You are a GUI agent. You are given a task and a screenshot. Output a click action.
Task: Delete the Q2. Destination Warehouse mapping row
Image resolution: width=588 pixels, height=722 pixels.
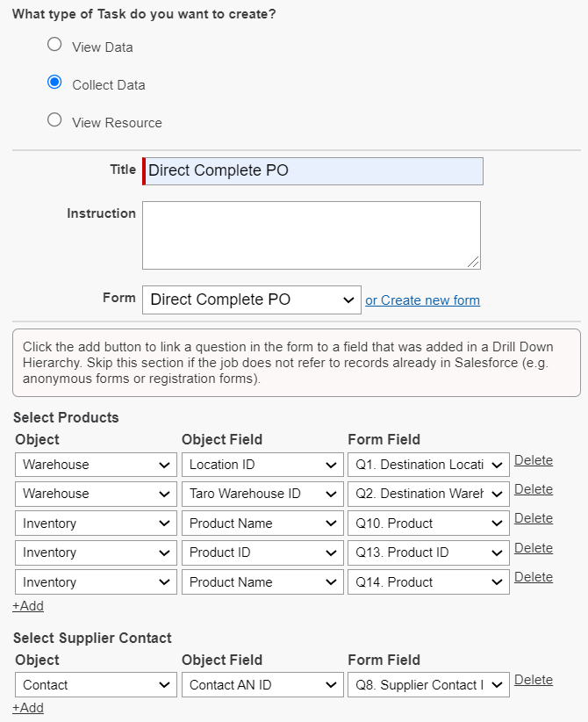(x=534, y=489)
